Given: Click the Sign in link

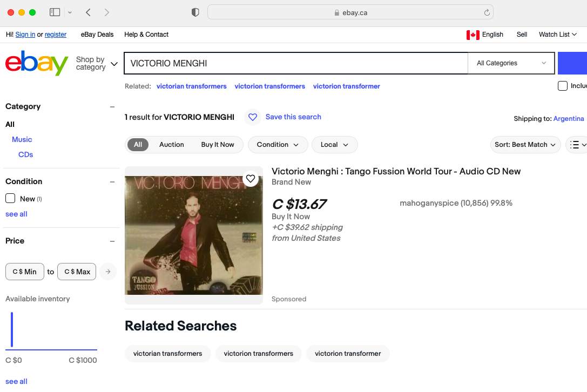Looking at the screenshot, I should pos(25,35).
